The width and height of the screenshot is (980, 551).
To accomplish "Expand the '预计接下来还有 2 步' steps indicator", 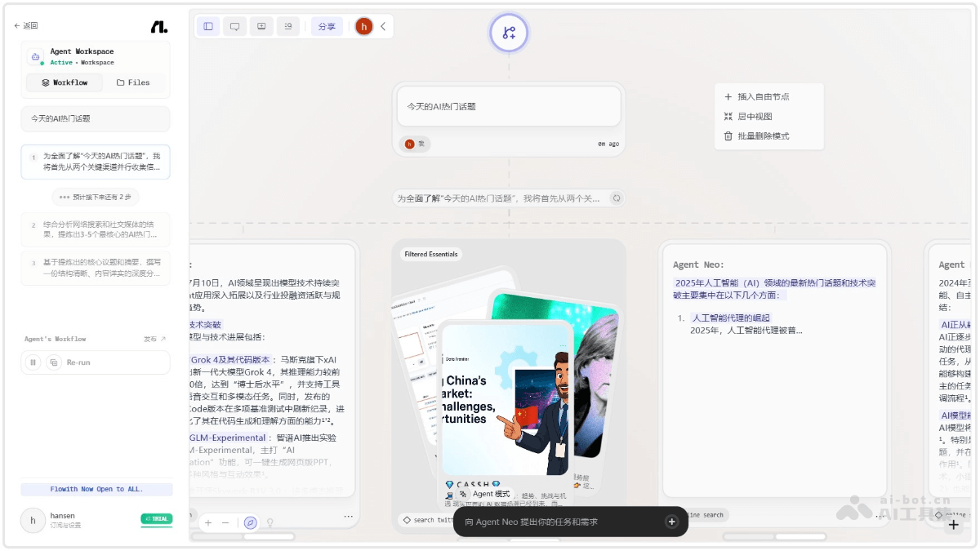I will coord(96,197).
